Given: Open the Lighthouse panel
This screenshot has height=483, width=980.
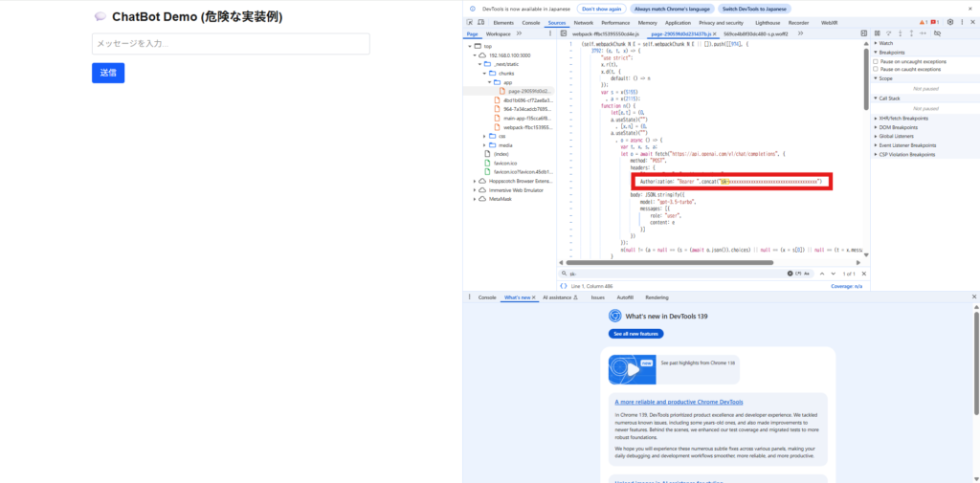Looking at the screenshot, I should pyautogui.click(x=768, y=23).
